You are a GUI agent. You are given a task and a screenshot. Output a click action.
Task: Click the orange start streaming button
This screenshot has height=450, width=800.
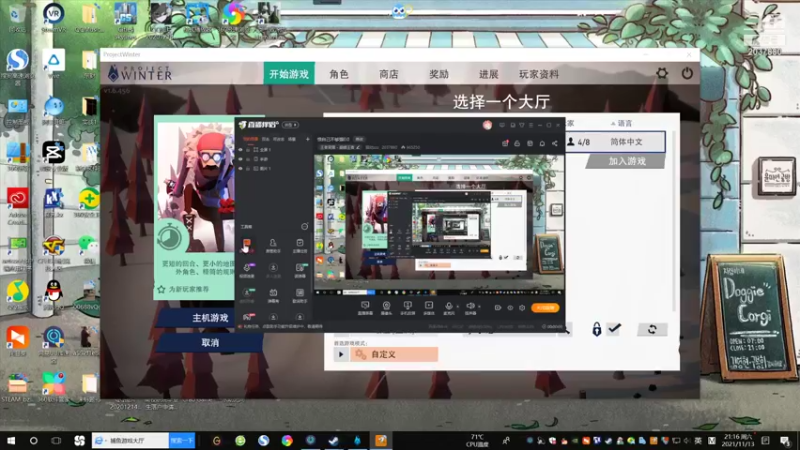545,308
